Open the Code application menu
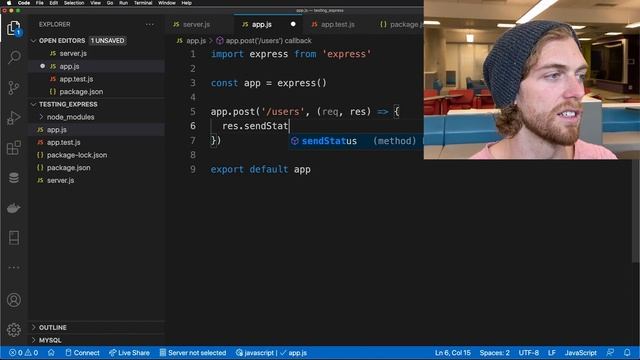The image size is (640, 360). point(24,3)
